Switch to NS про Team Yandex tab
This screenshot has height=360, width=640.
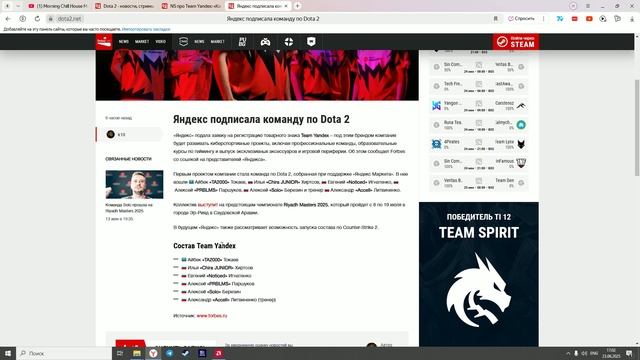pyautogui.click(x=191, y=6)
